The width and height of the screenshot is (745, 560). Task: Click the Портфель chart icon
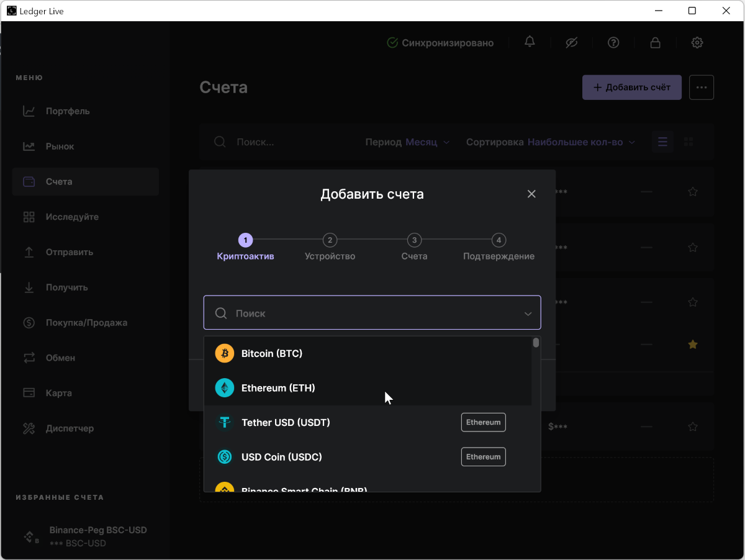[x=29, y=111]
